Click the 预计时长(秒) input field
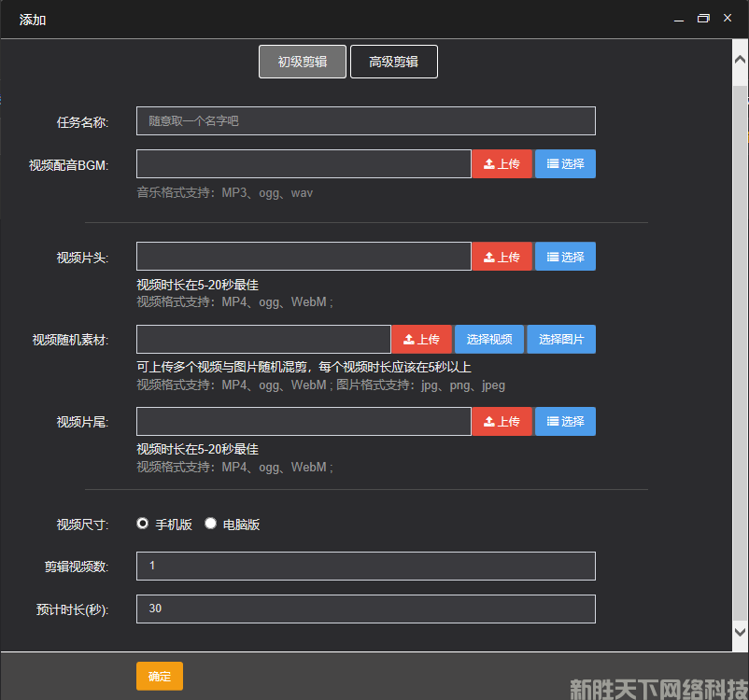Viewport: 749px width, 700px height. coord(365,609)
